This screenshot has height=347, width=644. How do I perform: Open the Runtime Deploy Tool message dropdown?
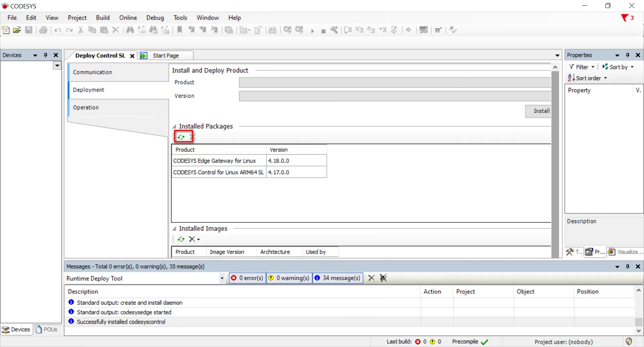pyautogui.click(x=222, y=278)
